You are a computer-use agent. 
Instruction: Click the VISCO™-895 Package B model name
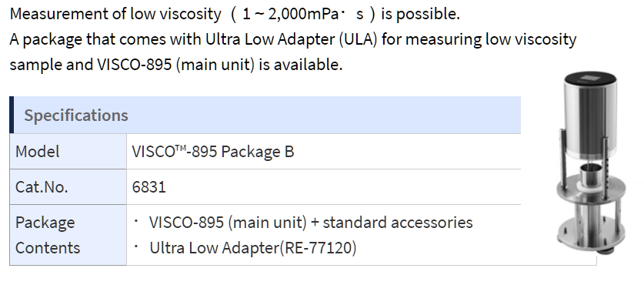[213, 152]
